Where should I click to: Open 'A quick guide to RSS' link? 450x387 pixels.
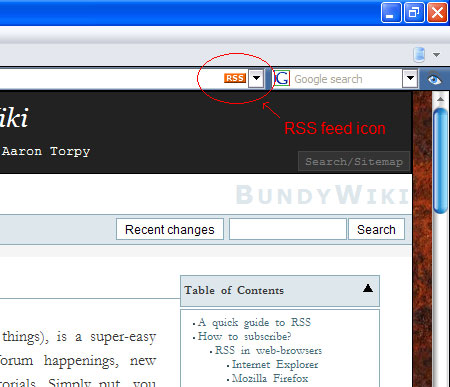pos(254,322)
